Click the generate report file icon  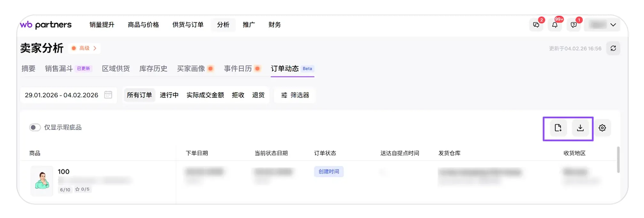pos(558,128)
